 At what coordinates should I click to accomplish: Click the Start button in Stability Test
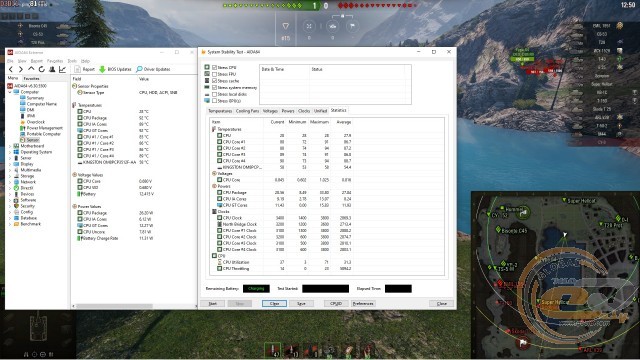click(x=213, y=304)
